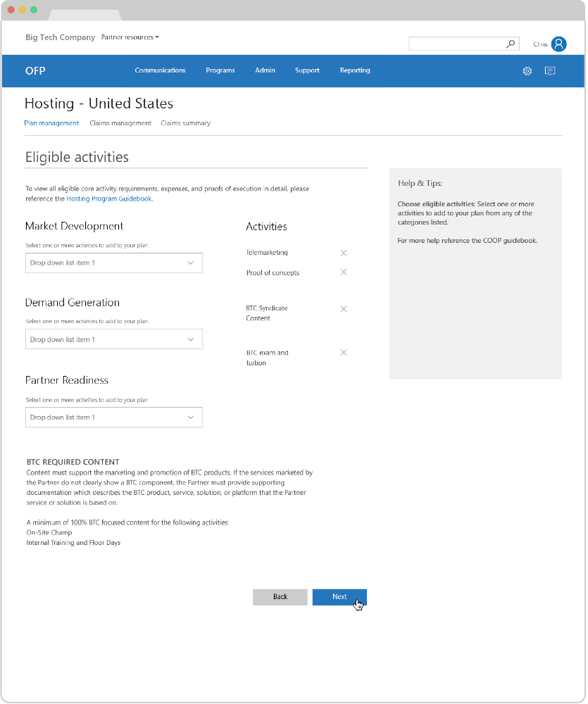The height and width of the screenshot is (704, 588).
Task: Open the Partner resources menu
Action: coord(130,37)
